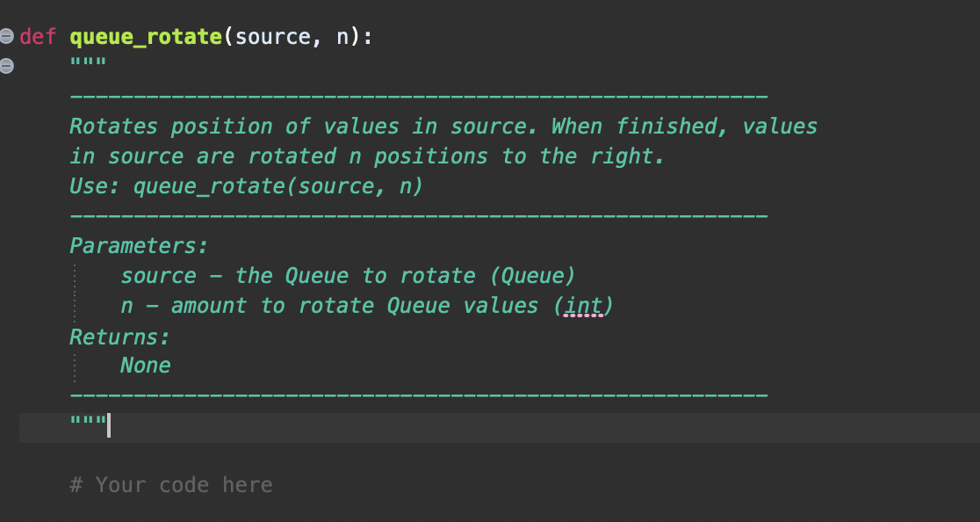This screenshot has height=522, width=980.
Task: Click the n parameter in signature
Action: [x=343, y=37]
